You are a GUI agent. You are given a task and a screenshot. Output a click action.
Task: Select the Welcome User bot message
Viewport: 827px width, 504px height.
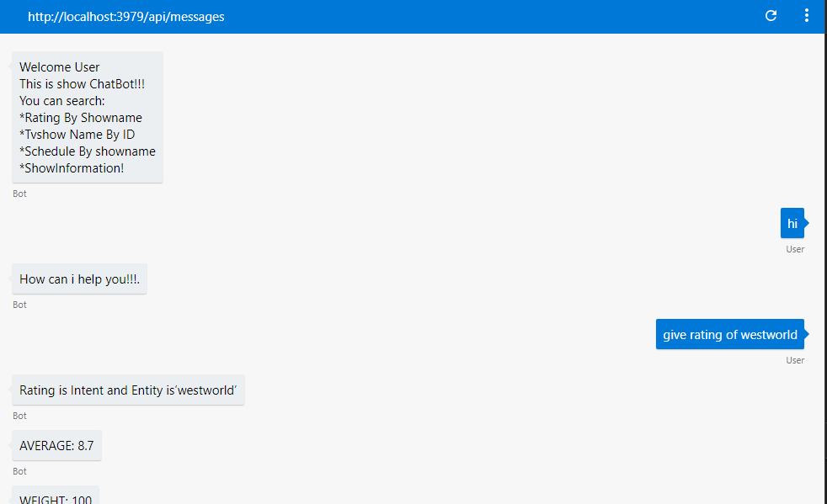click(88, 117)
